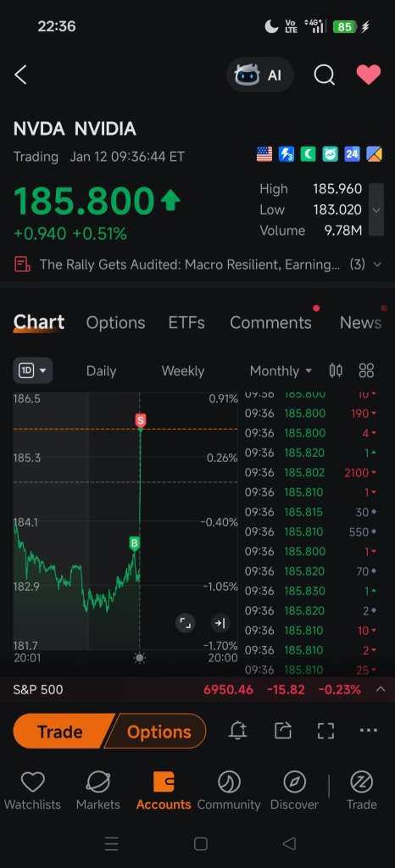Go to Community in bottom navigation

tap(229, 791)
